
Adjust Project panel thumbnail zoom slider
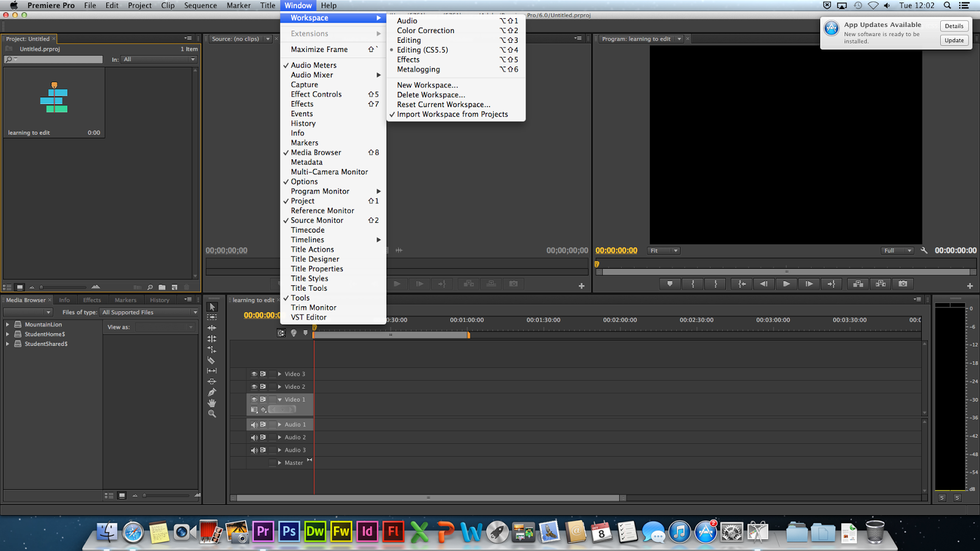63,287
